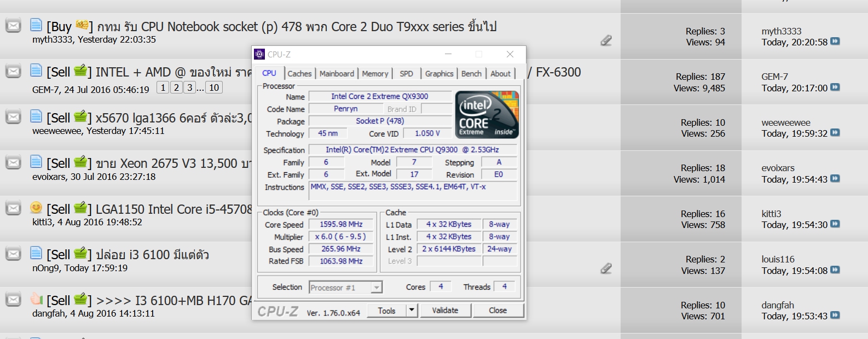Click document icon of nOng9 i3 6100 thread
The width and height of the screenshot is (868, 339).
pyautogui.click(x=36, y=253)
